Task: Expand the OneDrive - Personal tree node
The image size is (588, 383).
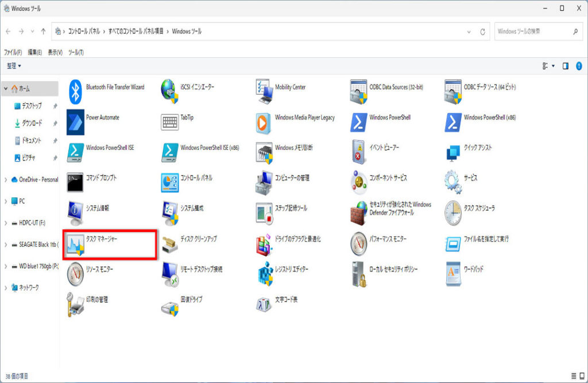Action: tap(6, 180)
